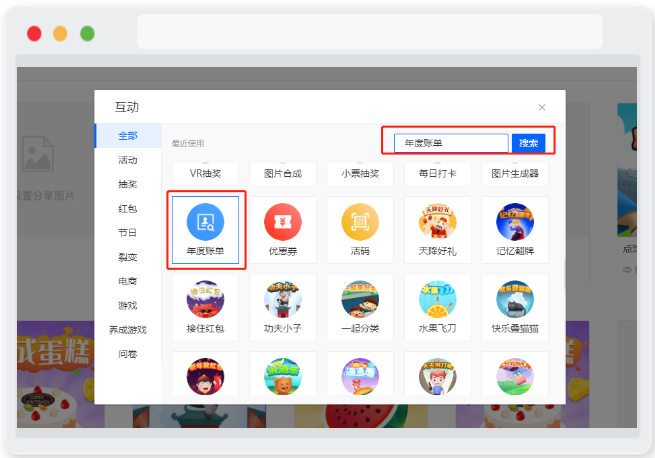Choose the 优惠券 coupon icon
Image resolution: width=655 pixels, height=458 pixels.
click(x=282, y=222)
